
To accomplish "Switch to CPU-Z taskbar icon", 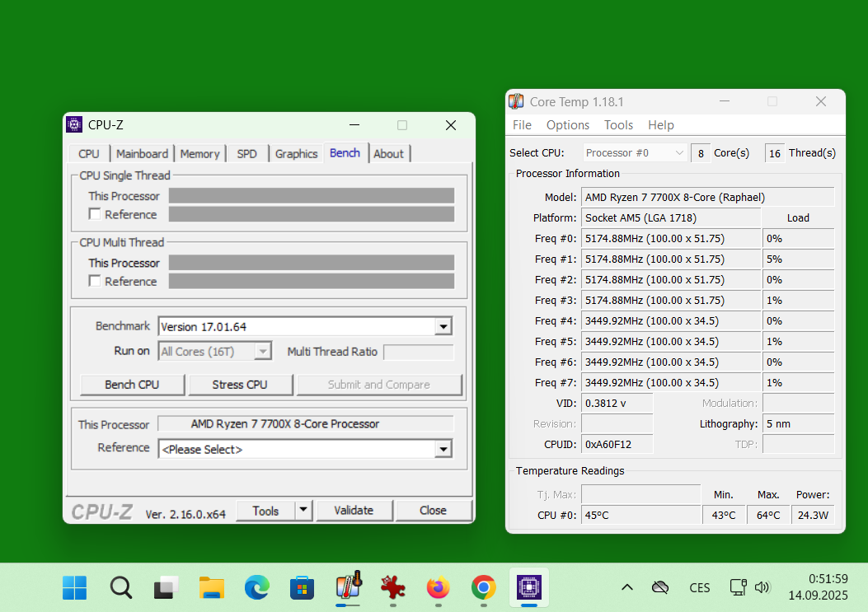I will [529, 587].
